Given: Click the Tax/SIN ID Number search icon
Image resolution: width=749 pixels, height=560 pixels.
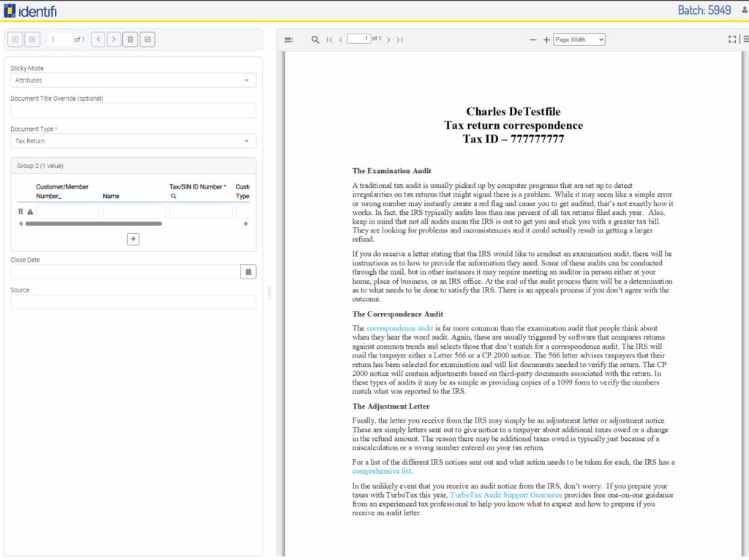Looking at the screenshot, I should pos(173,196).
